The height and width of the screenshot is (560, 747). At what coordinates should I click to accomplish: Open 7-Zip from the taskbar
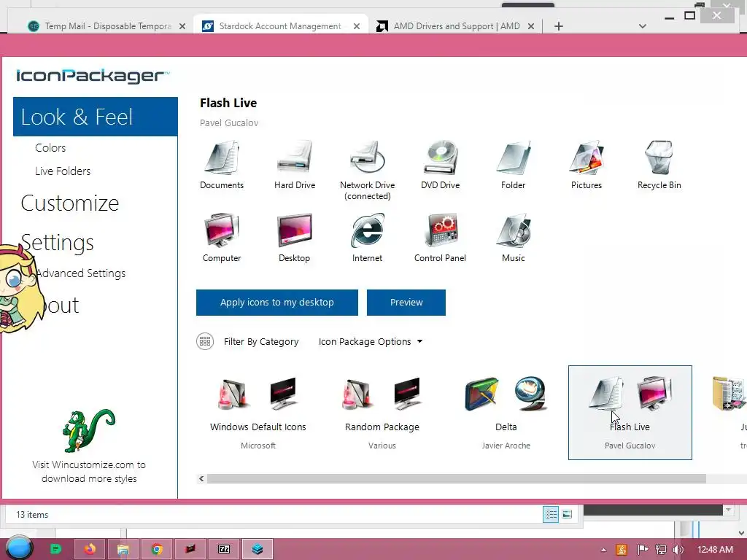tap(224, 549)
